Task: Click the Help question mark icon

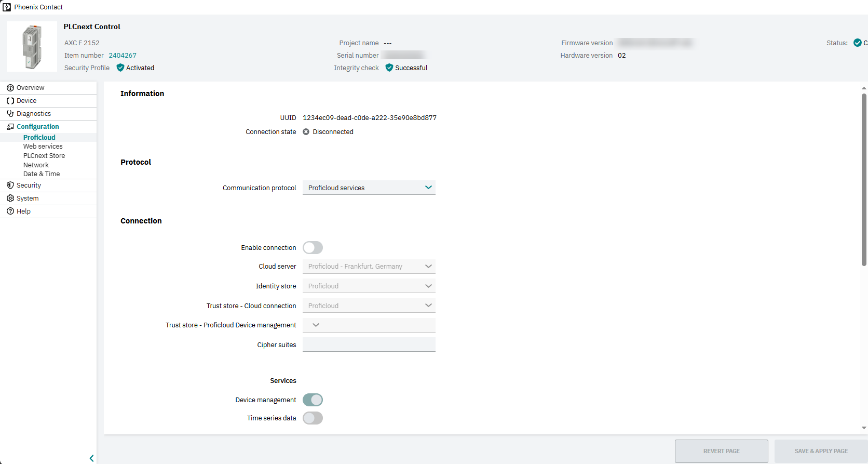Action: click(x=10, y=211)
